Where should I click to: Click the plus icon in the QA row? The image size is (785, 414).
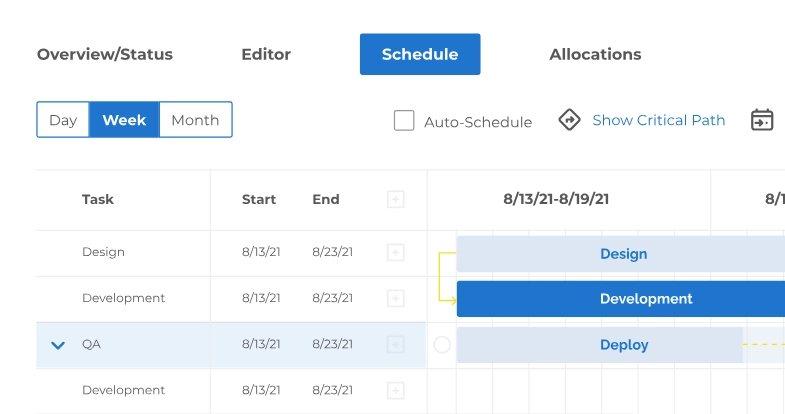[x=396, y=344]
